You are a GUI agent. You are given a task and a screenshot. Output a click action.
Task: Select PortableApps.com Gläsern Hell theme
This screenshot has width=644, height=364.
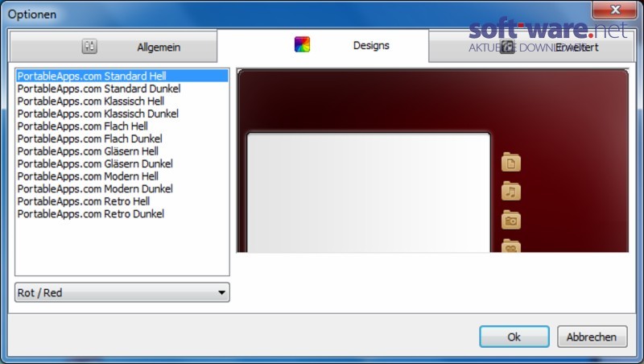click(122, 151)
